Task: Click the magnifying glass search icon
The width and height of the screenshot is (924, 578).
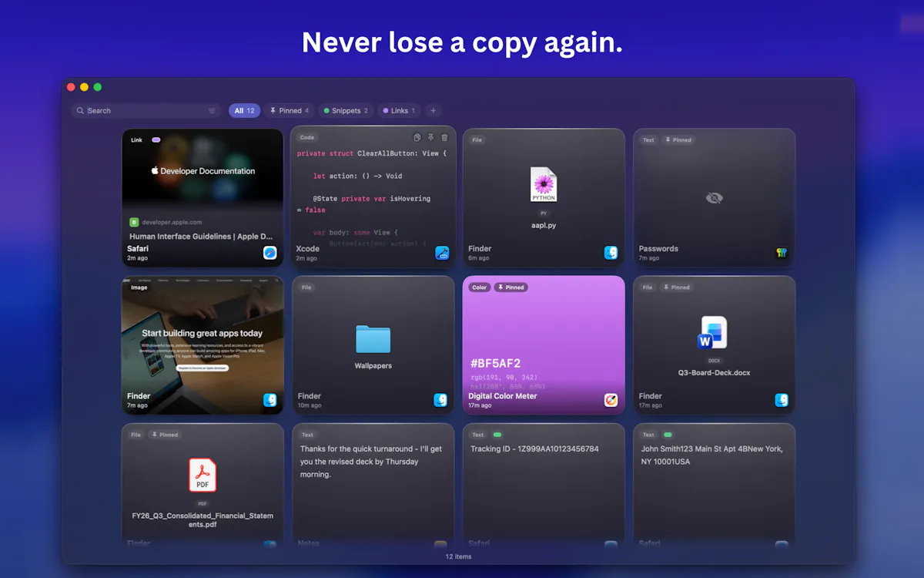Action: tap(81, 111)
